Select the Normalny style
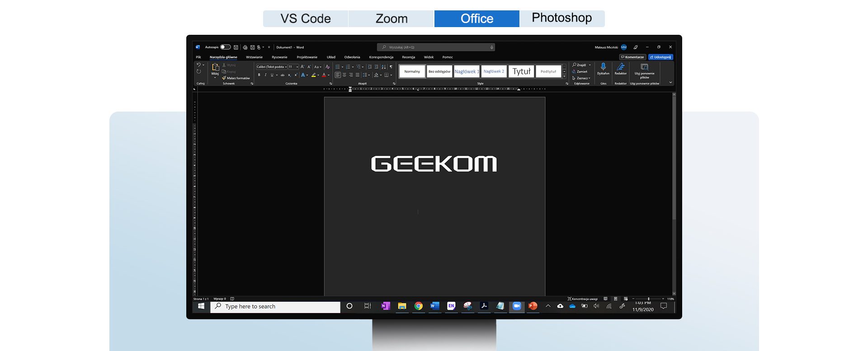The height and width of the screenshot is (351, 868). (x=412, y=71)
